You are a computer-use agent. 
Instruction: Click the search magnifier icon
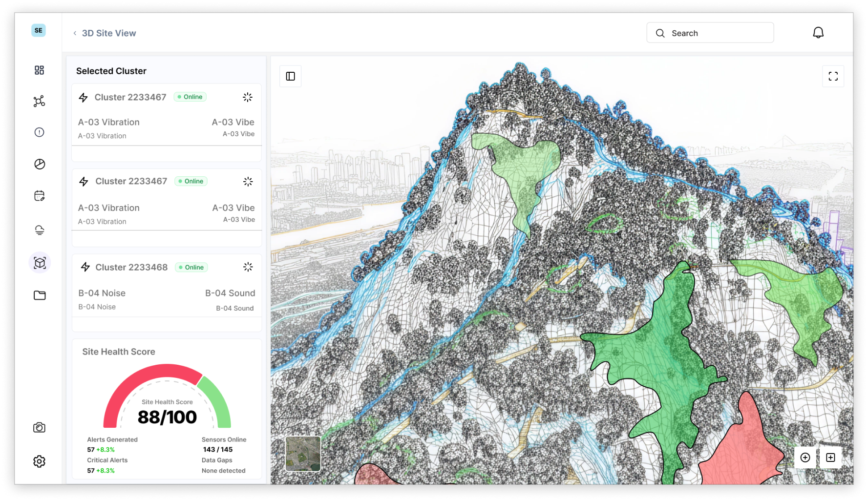coord(660,33)
